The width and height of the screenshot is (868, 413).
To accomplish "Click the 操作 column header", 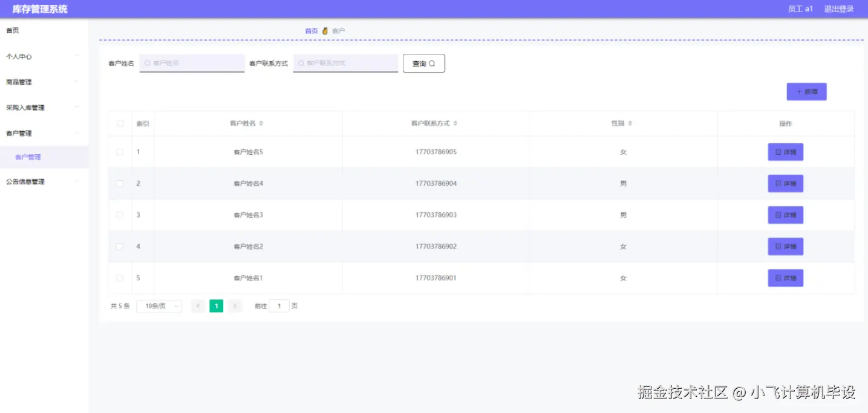I will tap(785, 123).
